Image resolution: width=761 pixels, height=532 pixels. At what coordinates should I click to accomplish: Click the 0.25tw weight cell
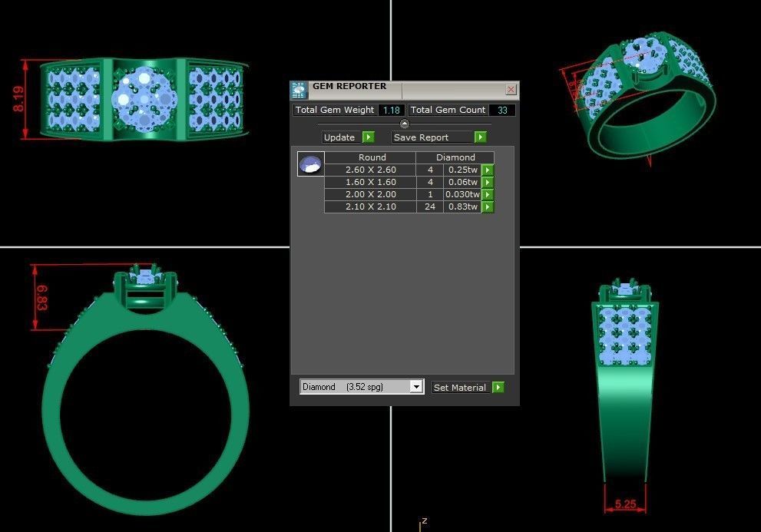462,170
